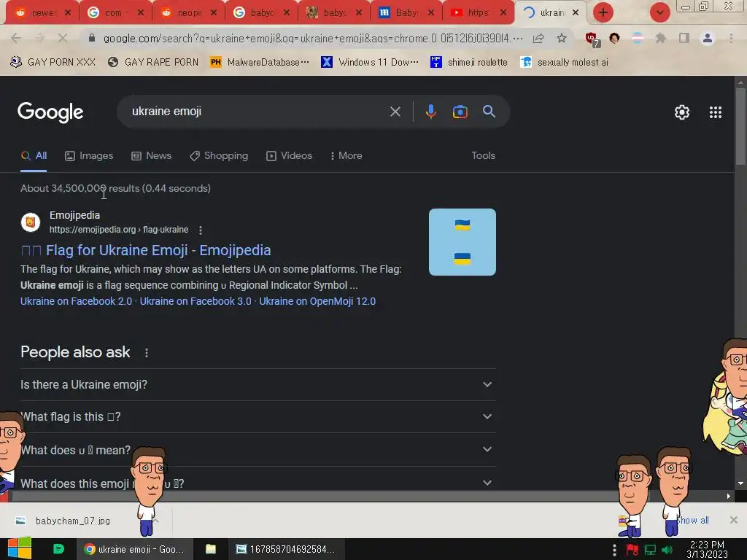Open Google quick settings gear
747x560 pixels.
(682, 112)
